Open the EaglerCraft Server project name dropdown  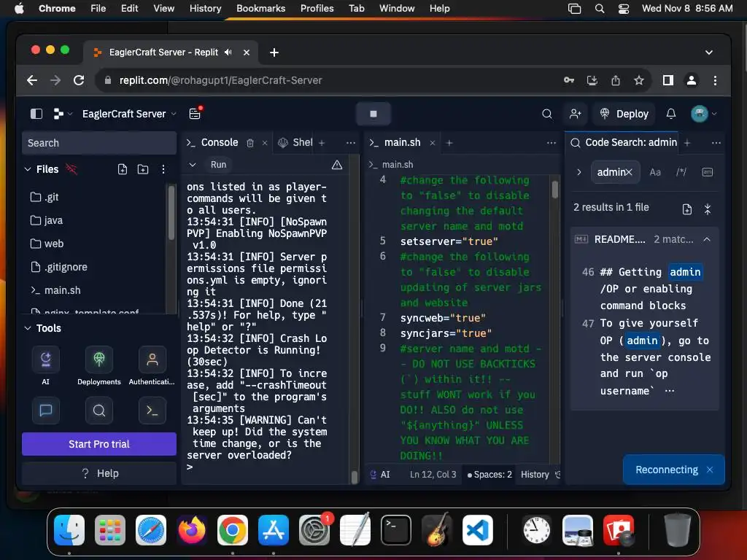128,114
